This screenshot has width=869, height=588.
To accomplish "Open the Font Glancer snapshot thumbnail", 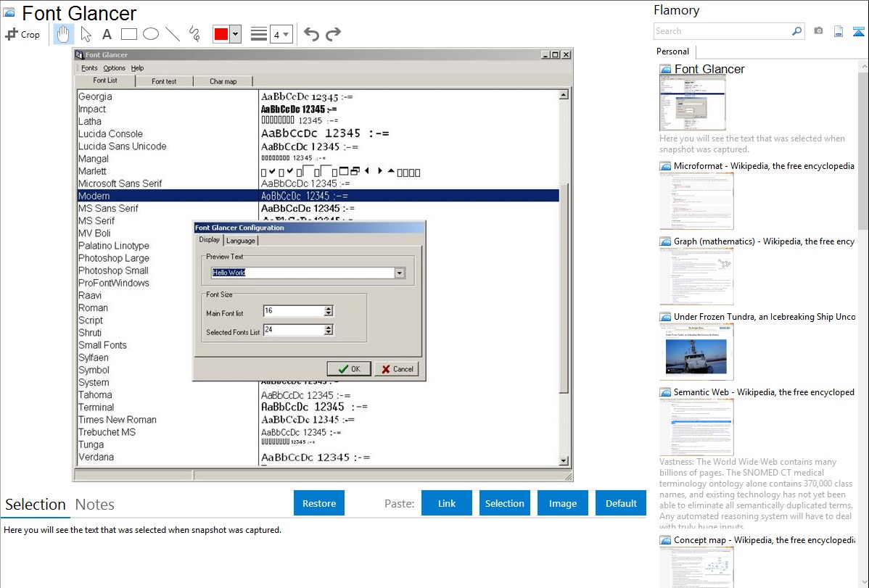I will tap(693, 104).
